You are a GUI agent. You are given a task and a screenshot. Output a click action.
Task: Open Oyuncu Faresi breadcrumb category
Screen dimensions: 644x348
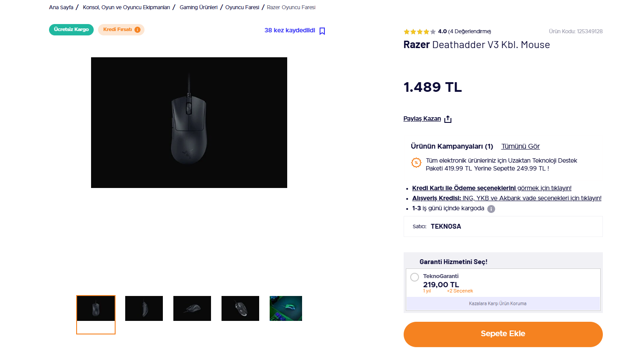tap(242, 7)
